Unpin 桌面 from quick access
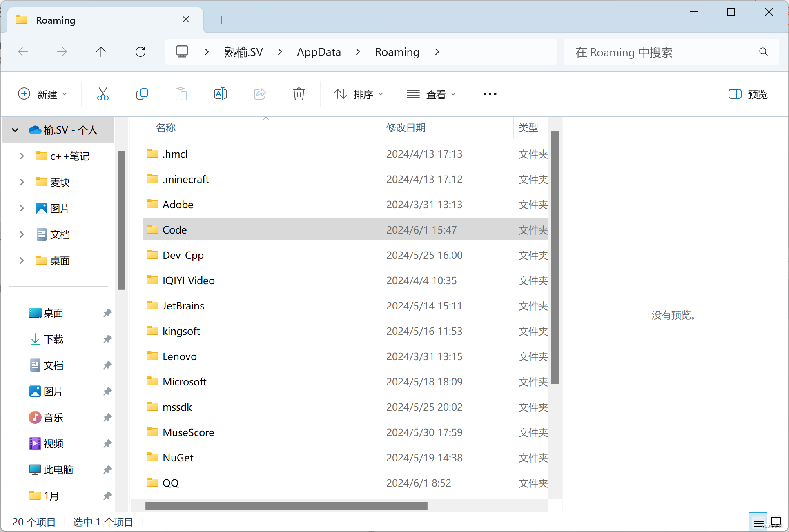Viewport: 789px width, 532px height. [107, 313]
